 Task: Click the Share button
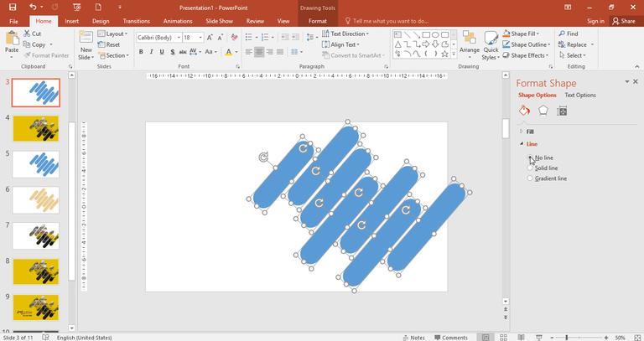pos(622,20)
